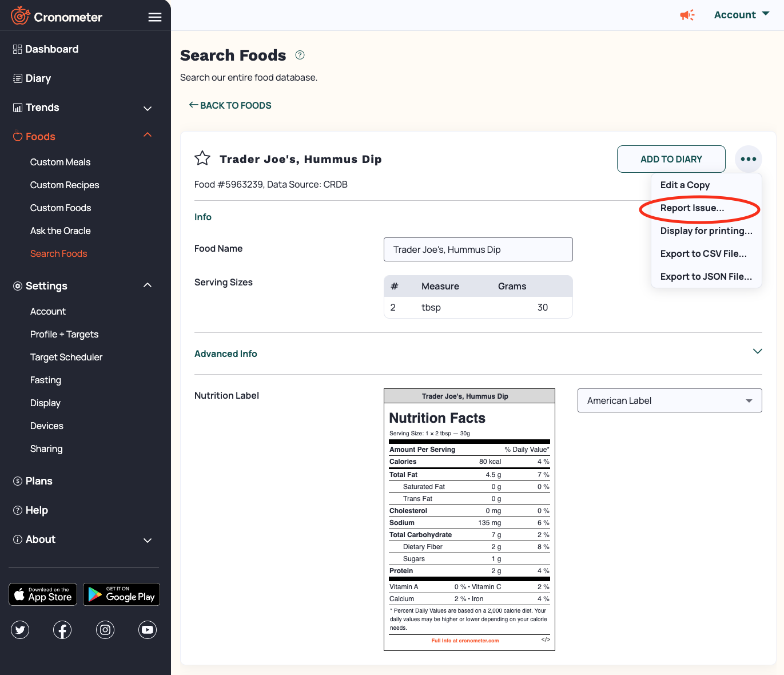This screenshot has width=784, height=675.
Task: Favorite Trader Joe's Hummus Dip with star
Action: 202,158
